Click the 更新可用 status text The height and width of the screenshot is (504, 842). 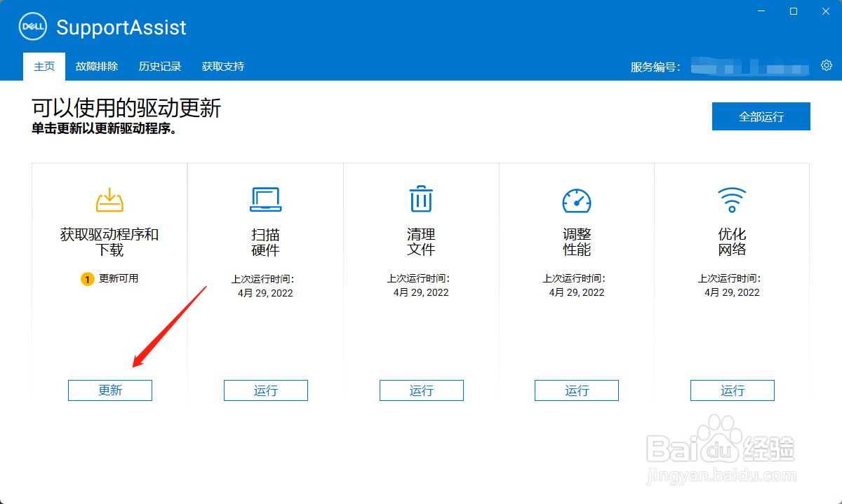[x=119, y=278]
